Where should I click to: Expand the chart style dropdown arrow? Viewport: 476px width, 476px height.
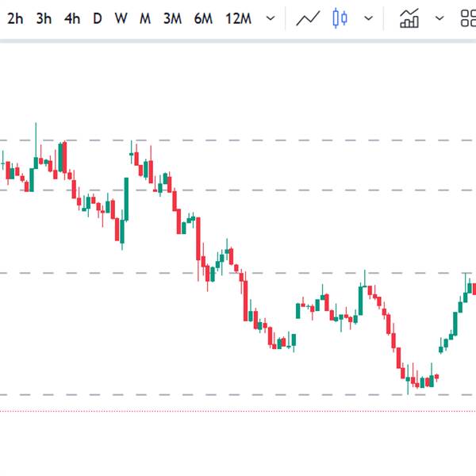(369, 18)
